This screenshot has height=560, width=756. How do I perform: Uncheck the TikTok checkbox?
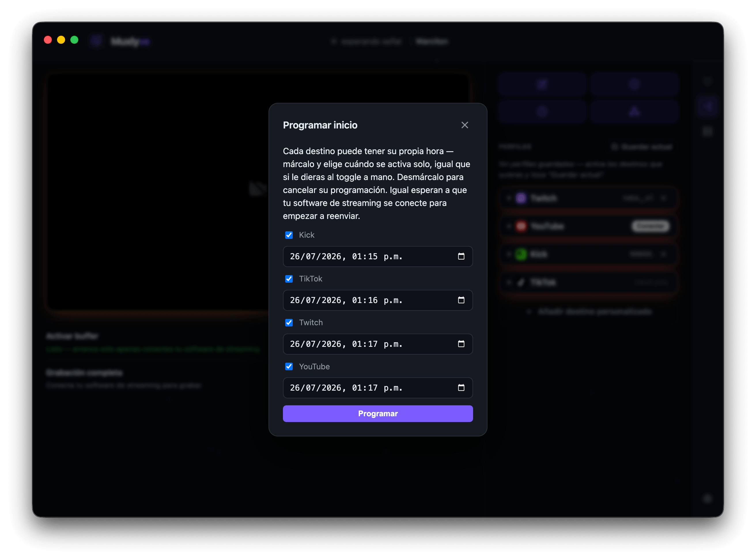(x=289, y=279)
